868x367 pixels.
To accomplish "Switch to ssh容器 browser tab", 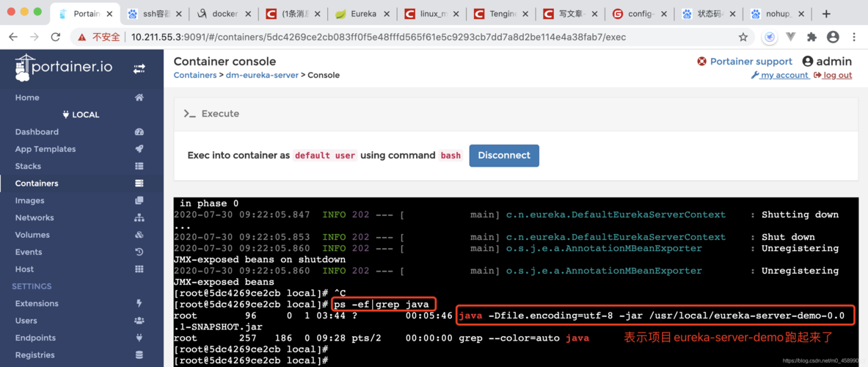I will [154, 14].
